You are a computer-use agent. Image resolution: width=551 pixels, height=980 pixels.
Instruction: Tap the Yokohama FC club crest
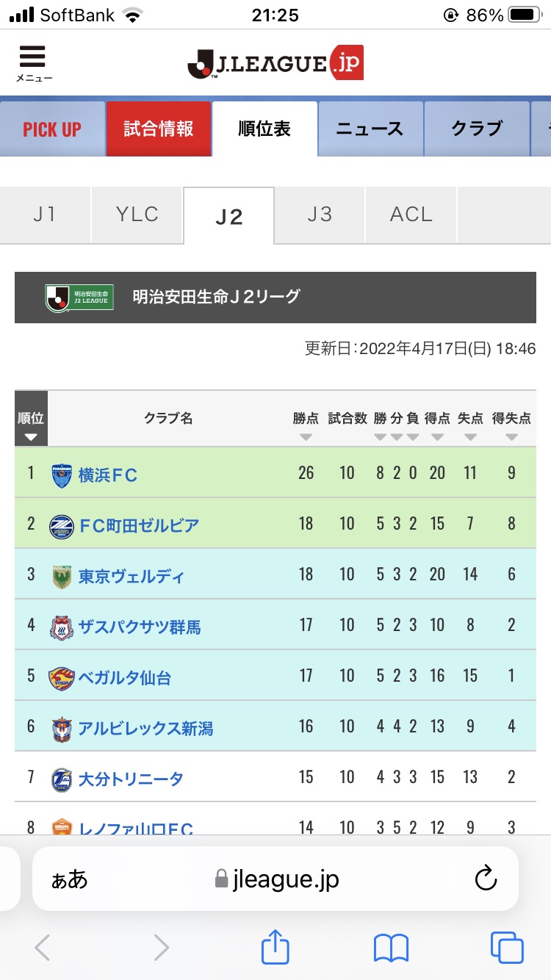click(62, 475)
